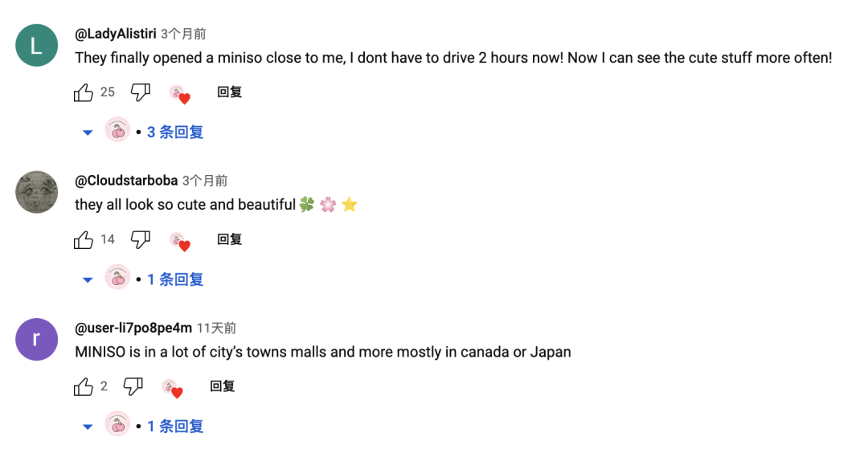
Task: Like LadyAlistiri's comment with thumbs up
Action: (x=84, y=92)
